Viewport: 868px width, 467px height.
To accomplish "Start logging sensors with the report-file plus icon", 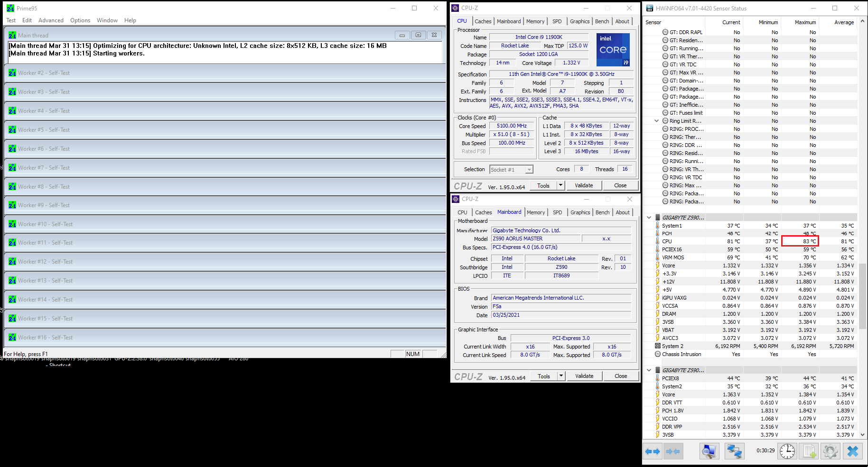I will click(x=808, y=451).
